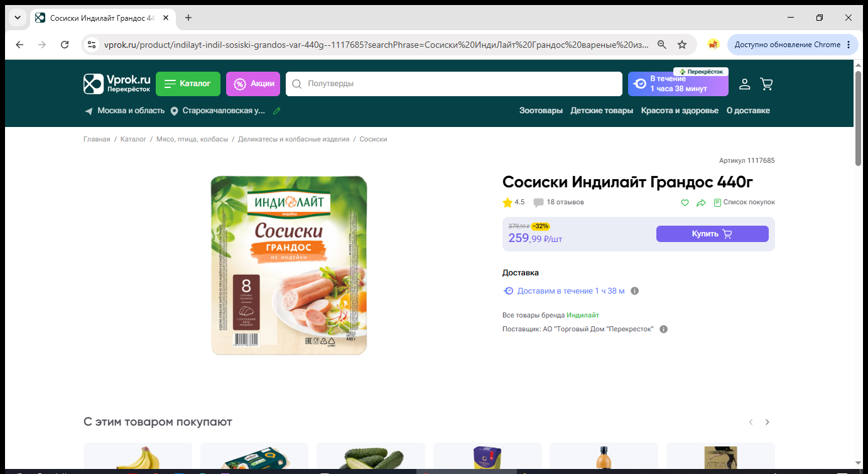868x474 pixels.
Task: Click the product title Сосиски Индилайт Грандос 440г
Action: 627,182
